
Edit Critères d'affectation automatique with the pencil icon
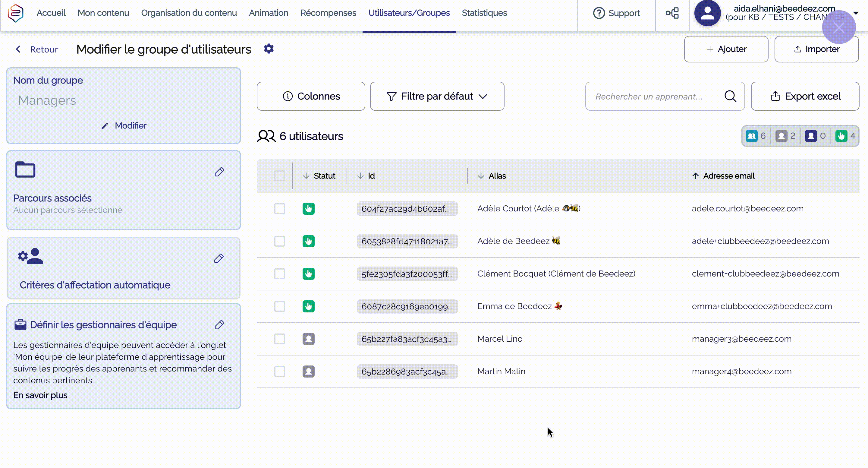(x=219, y=258)
